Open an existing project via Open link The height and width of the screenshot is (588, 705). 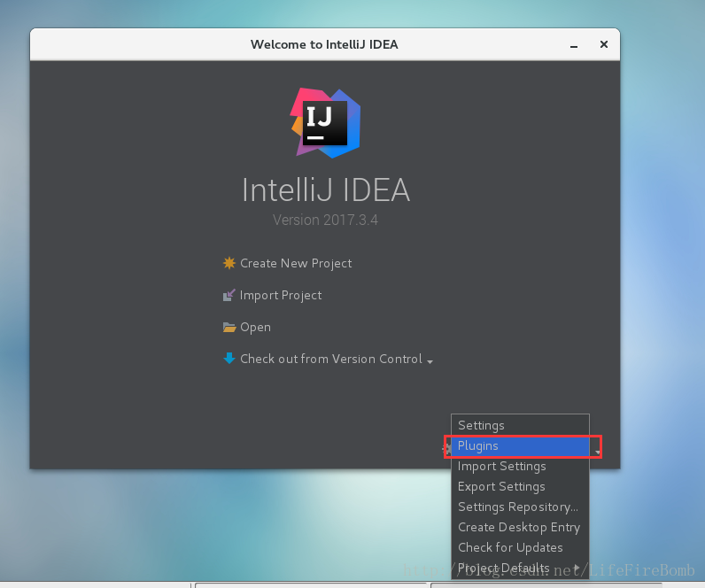tap(255, 328)
